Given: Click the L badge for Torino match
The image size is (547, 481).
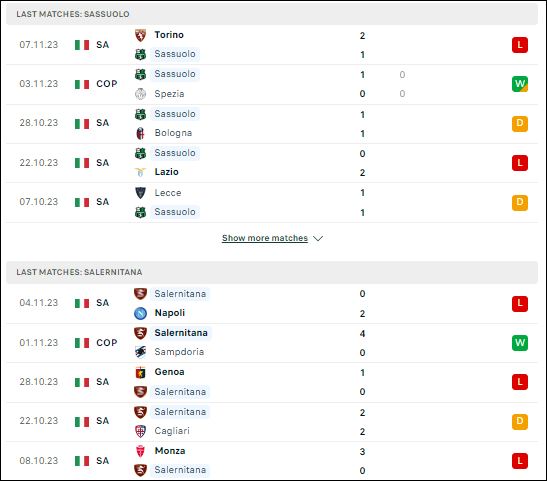Looking at the screenshot, I should coord(520,45).
